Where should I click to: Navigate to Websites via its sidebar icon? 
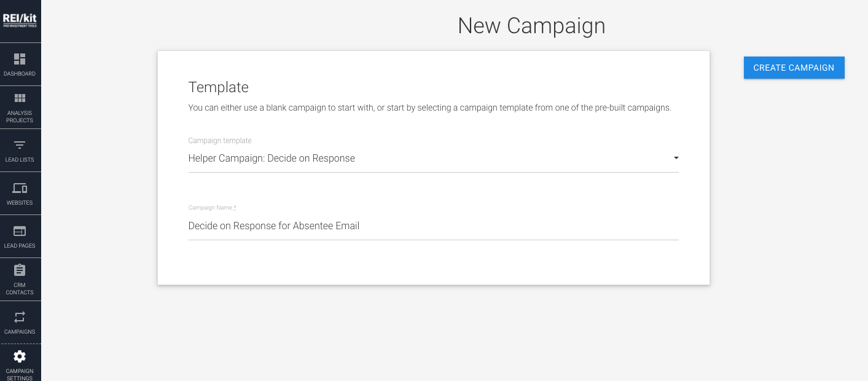pyautogui.click(x=20, y=193)
